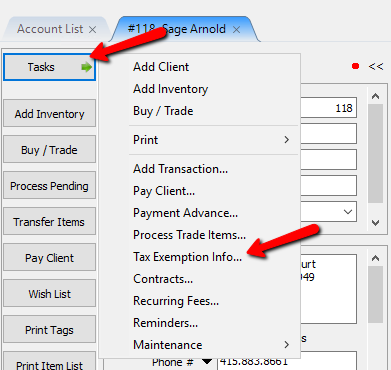The image size is (391, 370).
Task: Click the Buy / Trade sidebar button
Action: pyautogui.click(x=49, y=150)
